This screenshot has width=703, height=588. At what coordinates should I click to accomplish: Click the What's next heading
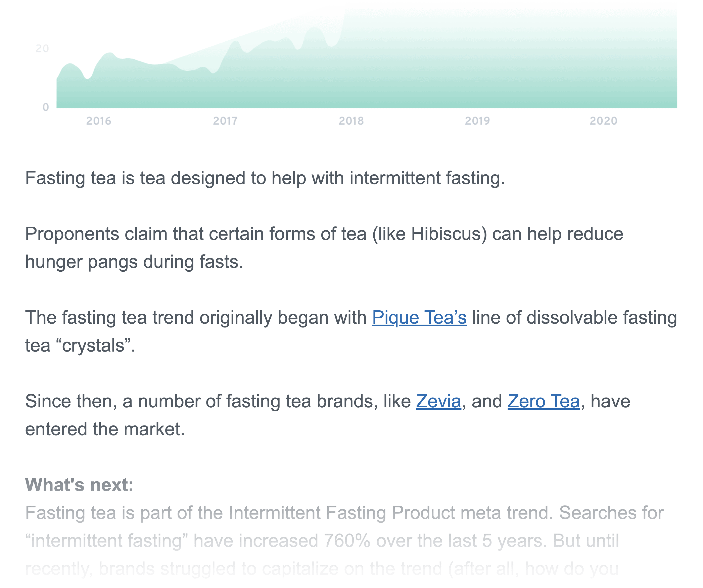click(x=79, y=485)
